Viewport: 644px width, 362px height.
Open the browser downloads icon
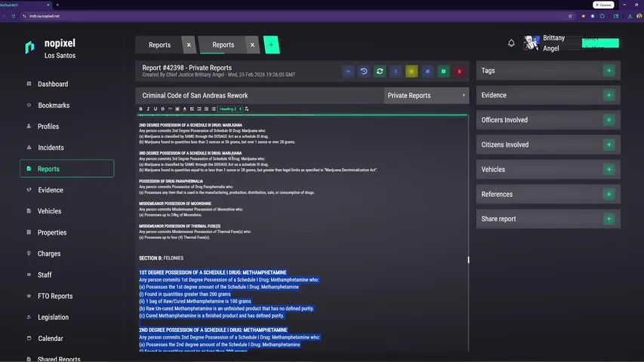630,16
